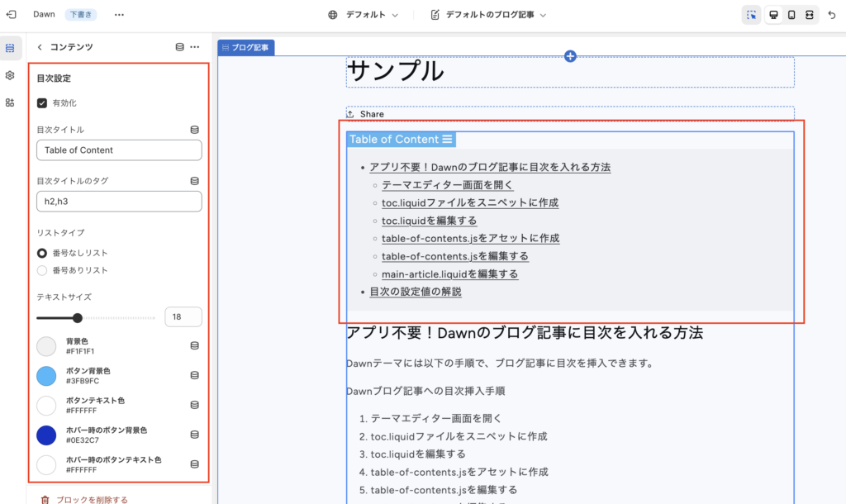This screenshot has width=846, height=504.
Task: Toggle the inspector selection tool
Action: tap(751, 15)
